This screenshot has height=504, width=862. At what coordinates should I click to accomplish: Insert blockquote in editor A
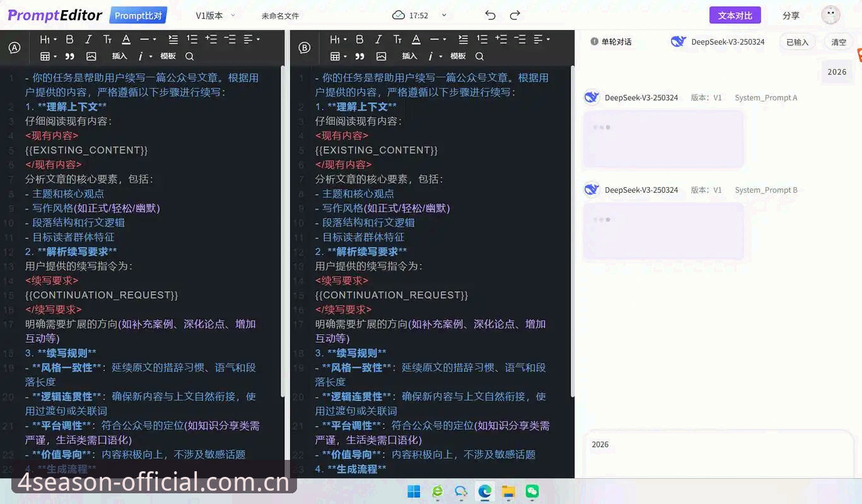tap(69, 56)
